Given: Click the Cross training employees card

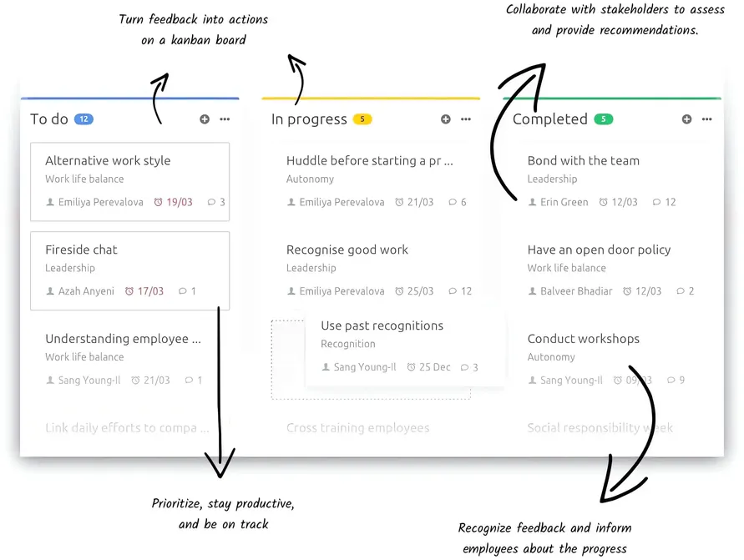Looking at the screenshot, I should coord(358,427).
